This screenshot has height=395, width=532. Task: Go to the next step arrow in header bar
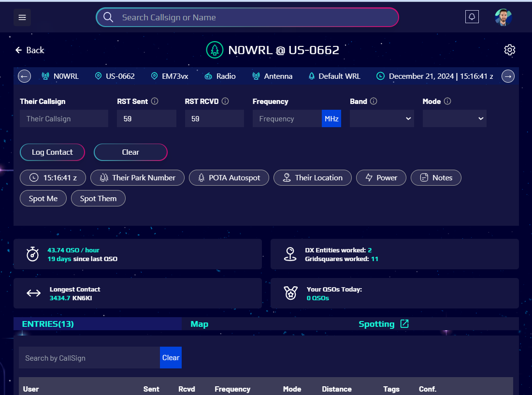click(508, 76)
